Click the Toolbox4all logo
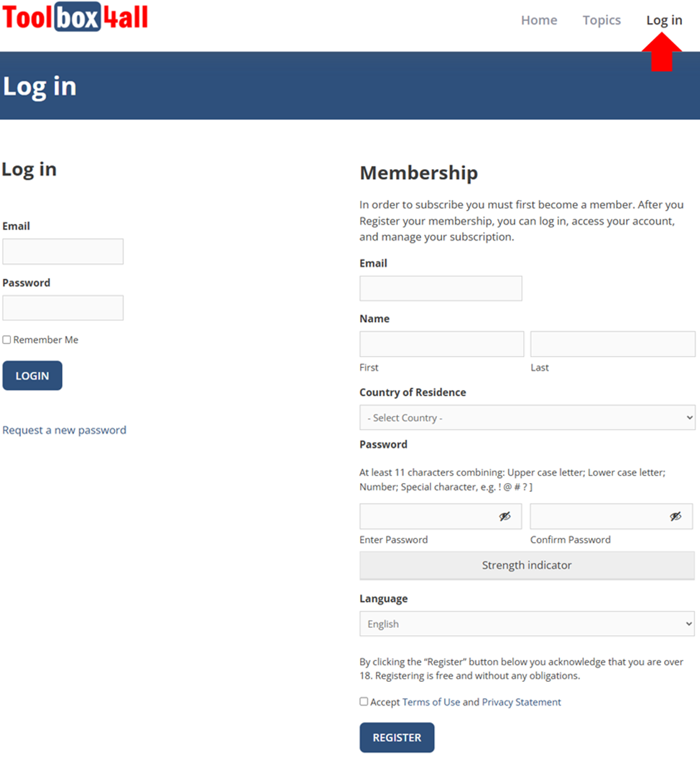Viewport: 700px width, 757px height. coord(75,17)
